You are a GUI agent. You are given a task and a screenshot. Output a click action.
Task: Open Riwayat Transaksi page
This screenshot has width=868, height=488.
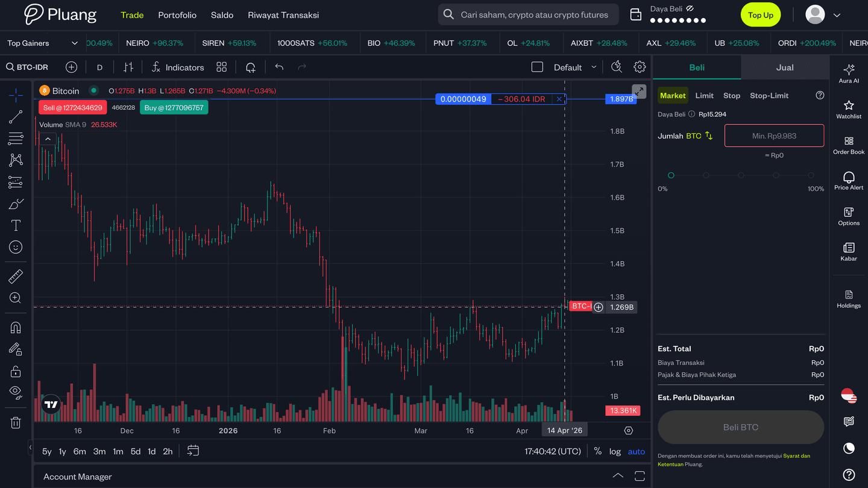click(x=283, y=15)
